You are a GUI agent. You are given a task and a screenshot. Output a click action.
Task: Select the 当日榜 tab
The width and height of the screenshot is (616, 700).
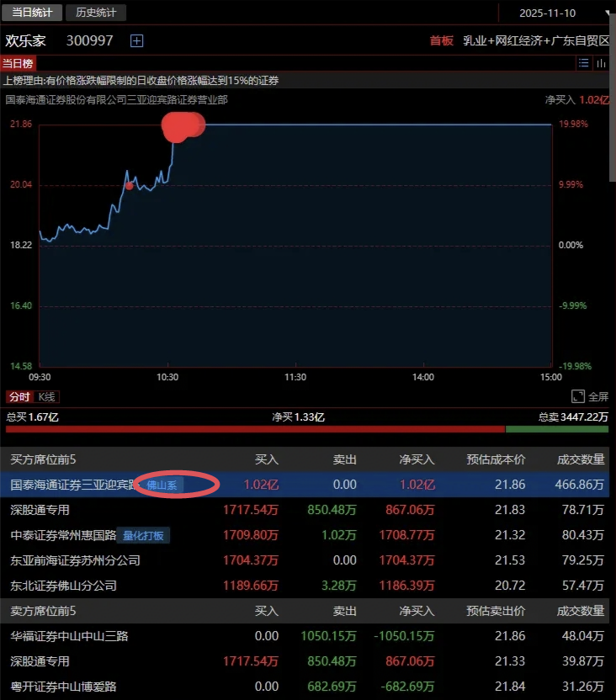click(x=18, y=63)
